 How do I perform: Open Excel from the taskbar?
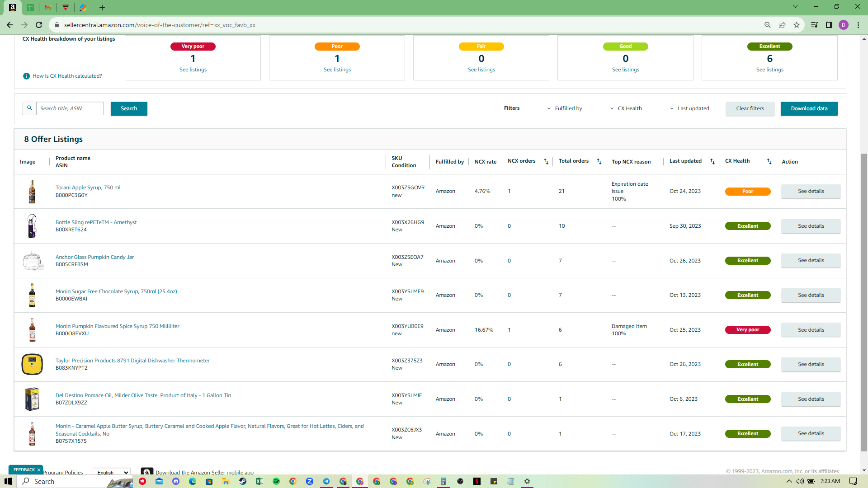coord(259,481)
